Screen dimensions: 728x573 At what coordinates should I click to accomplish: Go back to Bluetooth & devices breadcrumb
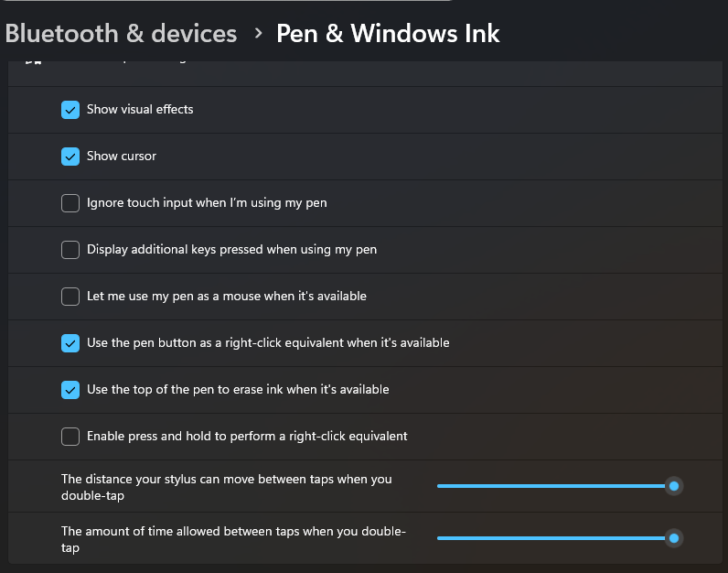(x=121, y=34)
